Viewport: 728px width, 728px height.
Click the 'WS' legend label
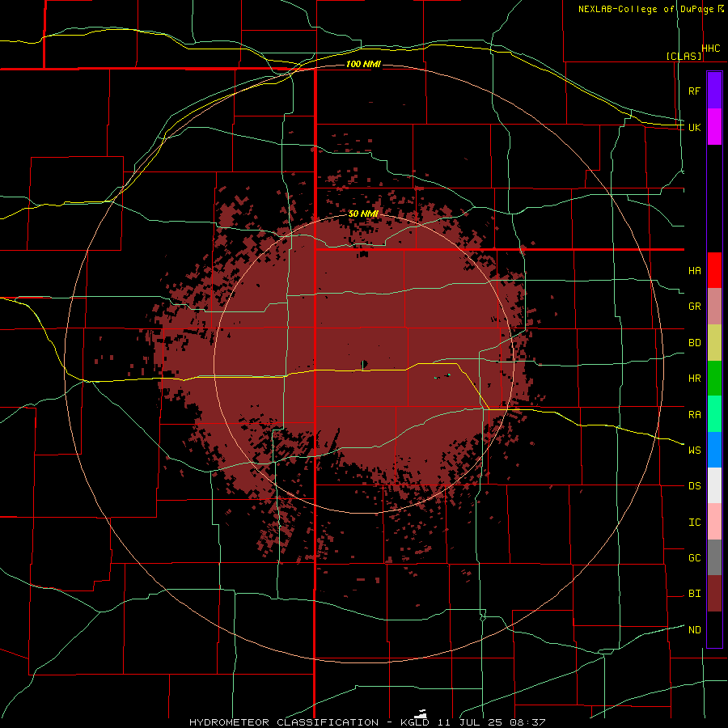coord(694,450)
